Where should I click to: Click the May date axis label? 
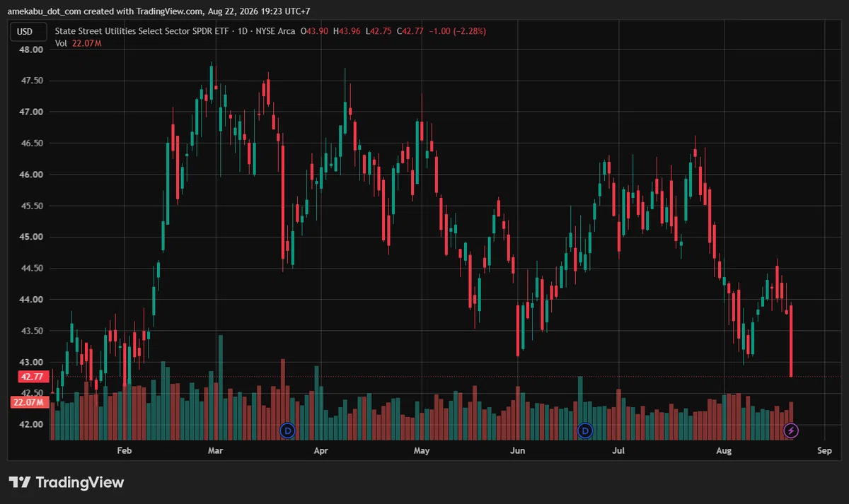point(422,450)
